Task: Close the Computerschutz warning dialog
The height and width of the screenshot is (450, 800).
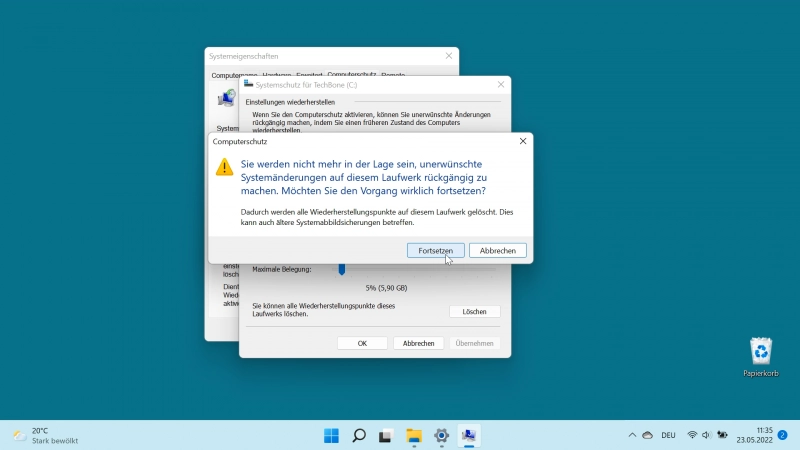Action: 523,141
